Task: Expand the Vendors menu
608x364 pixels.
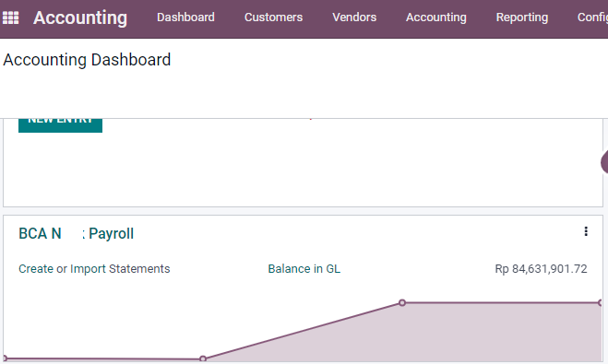Action: point(354,17)
